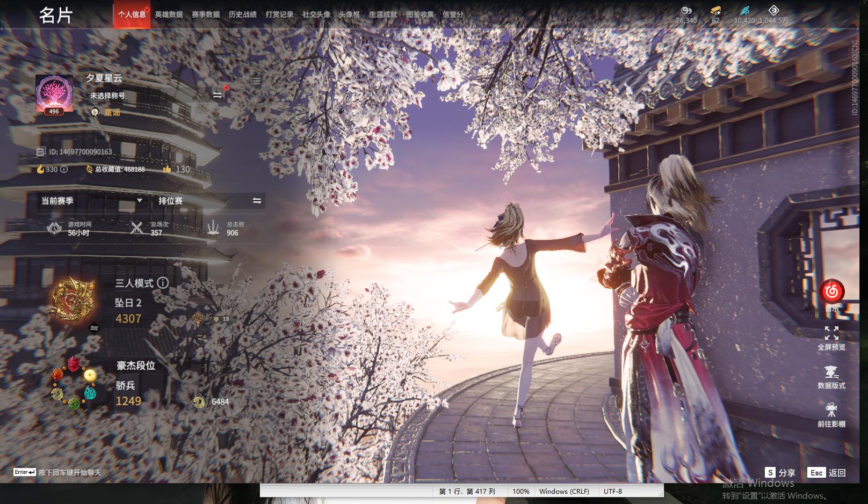Click UTF-8 encoding in the status bar
This screenshot has width=868, height=504.
(x=613, y=491)
